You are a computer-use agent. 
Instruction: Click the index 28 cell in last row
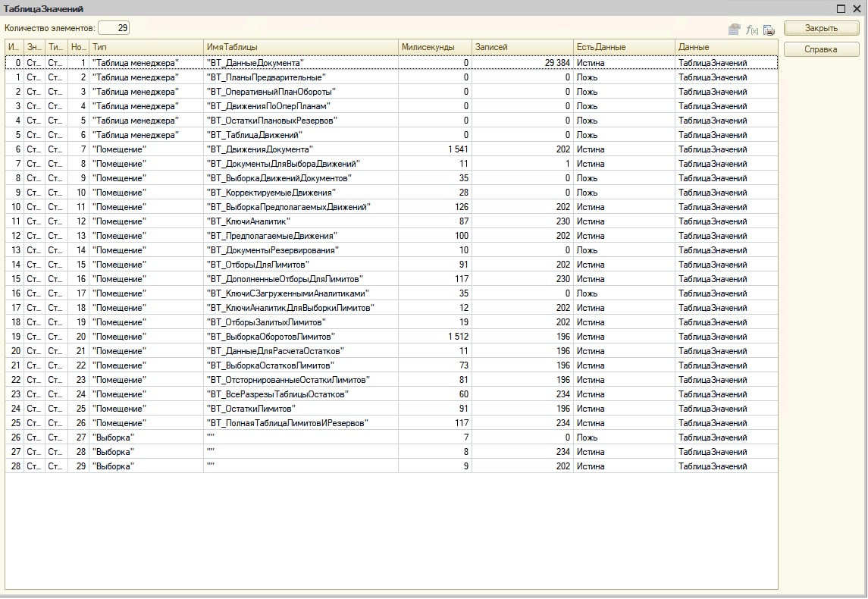click(15, 466)
